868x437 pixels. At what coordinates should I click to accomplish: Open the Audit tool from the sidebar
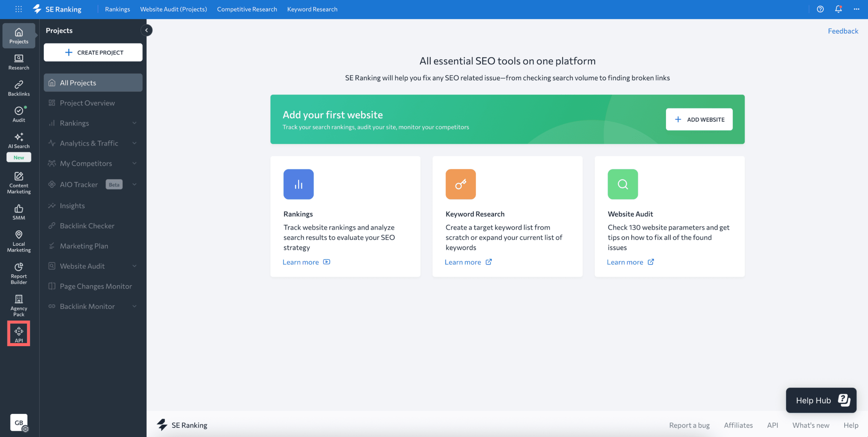point(19,114)
